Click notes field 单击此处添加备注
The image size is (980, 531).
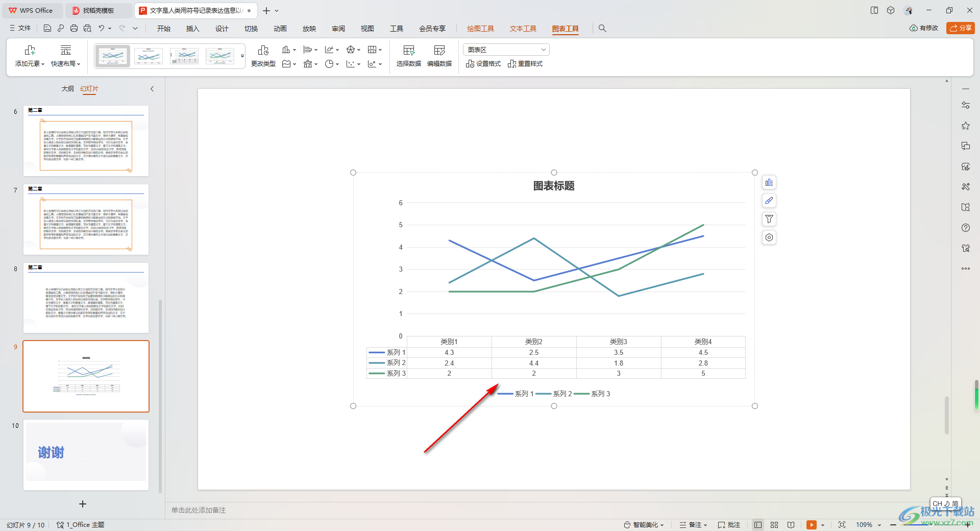tap(199, 510)
